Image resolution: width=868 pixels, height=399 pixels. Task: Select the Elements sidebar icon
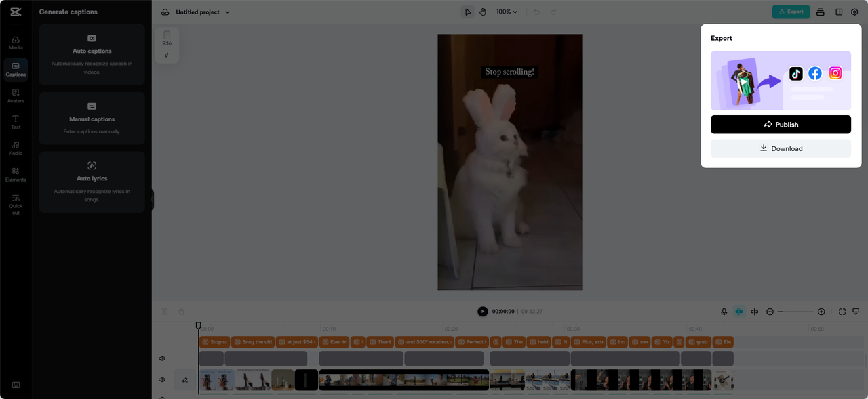[16, 175]
